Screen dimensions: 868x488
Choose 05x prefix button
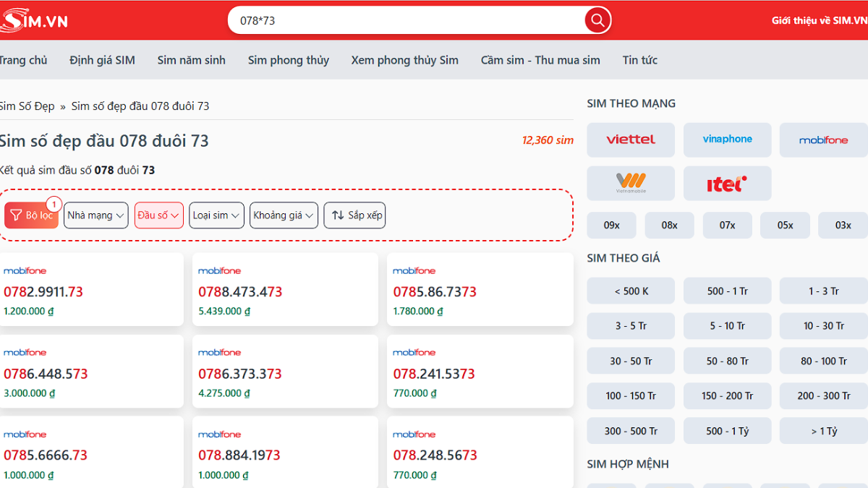[x=785, y=225]
